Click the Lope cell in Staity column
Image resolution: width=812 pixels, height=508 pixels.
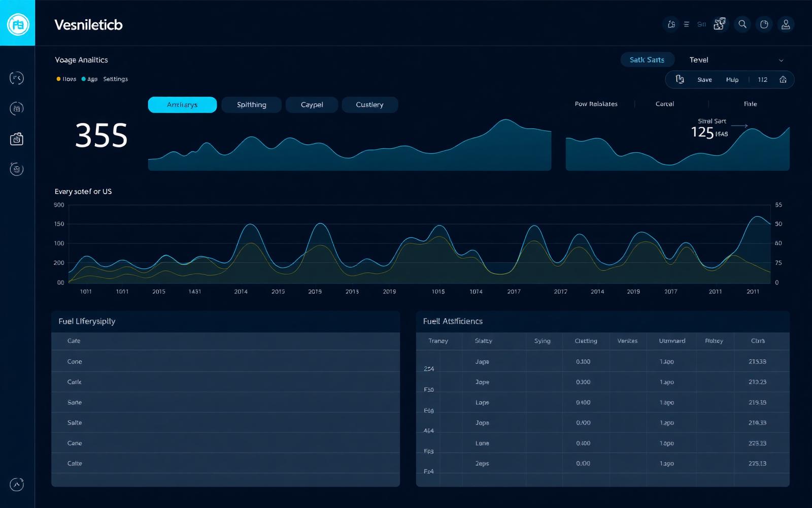482,402
